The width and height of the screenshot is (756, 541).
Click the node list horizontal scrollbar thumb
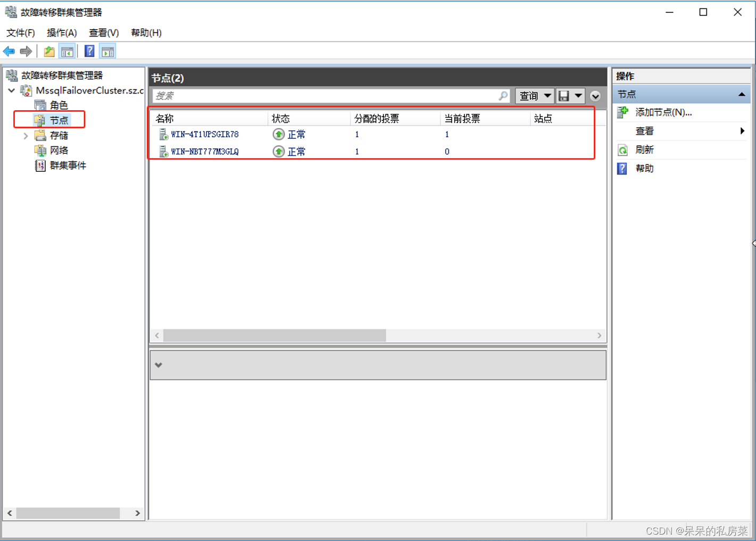tap(275, 336)
